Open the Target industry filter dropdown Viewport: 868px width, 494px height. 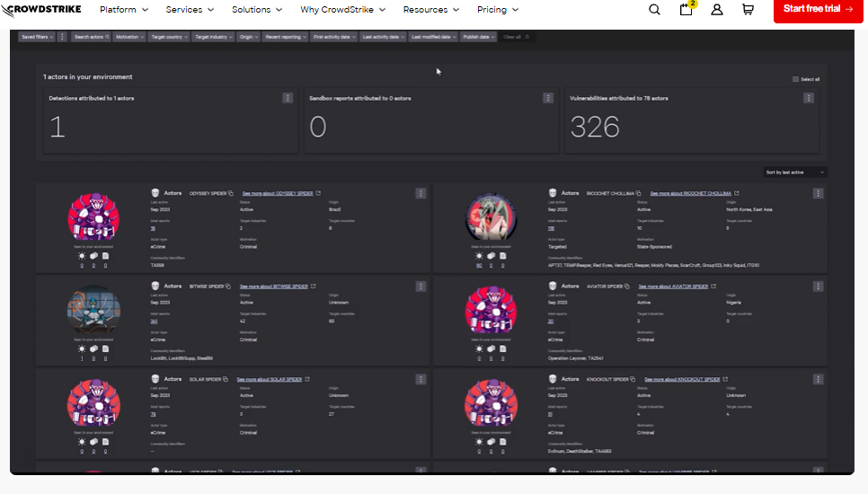pos(213,37)
